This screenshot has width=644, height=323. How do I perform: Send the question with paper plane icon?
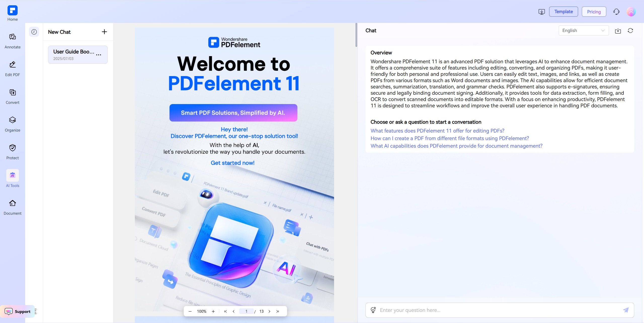626,310
